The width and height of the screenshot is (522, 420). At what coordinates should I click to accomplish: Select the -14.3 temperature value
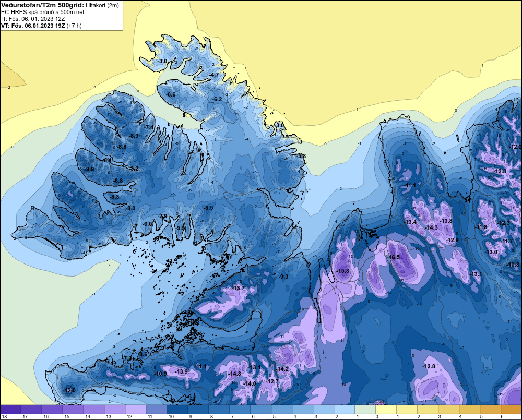431,227
